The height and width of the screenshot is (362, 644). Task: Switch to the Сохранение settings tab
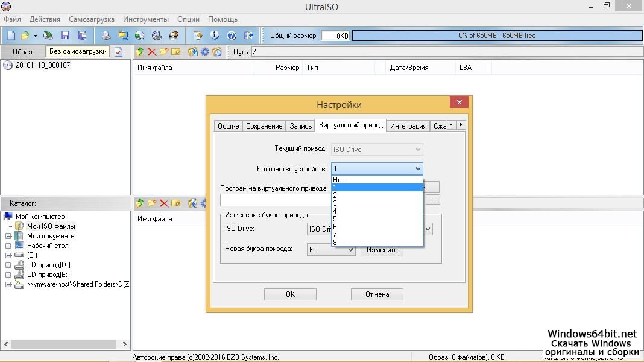[264, 126]
